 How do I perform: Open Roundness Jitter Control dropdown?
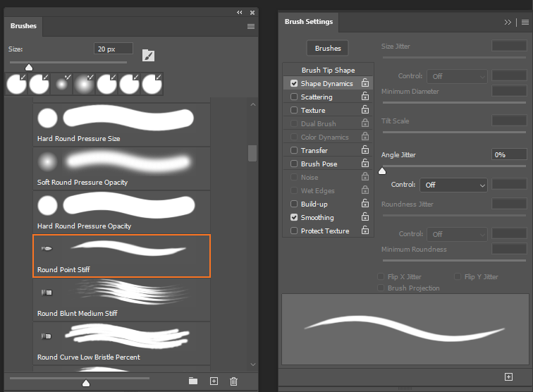pyautogui.click(x=457, y=234)
